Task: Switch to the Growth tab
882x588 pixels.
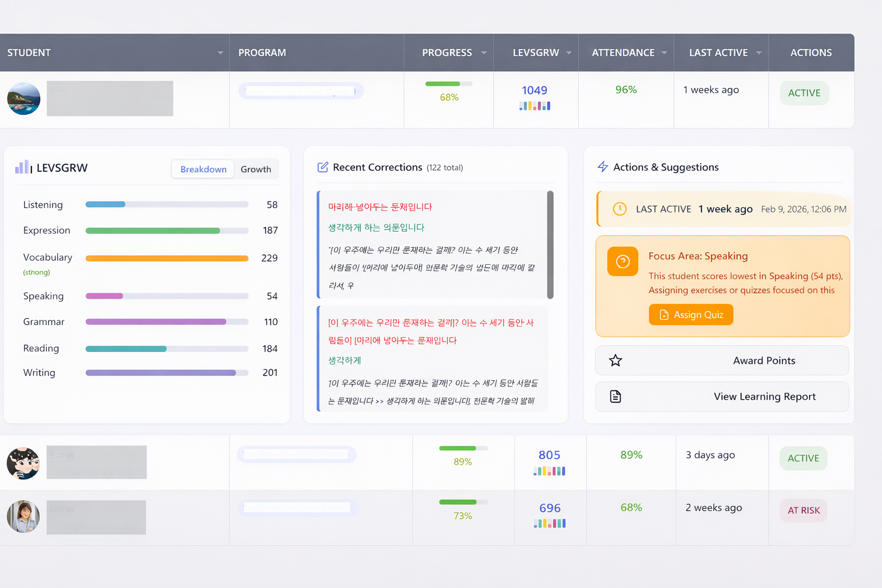Action: click(256, 169)
